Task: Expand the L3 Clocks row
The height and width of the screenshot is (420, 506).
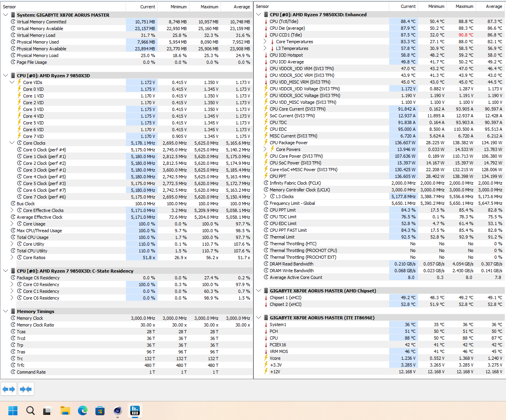Action: (x=265, y=197)
